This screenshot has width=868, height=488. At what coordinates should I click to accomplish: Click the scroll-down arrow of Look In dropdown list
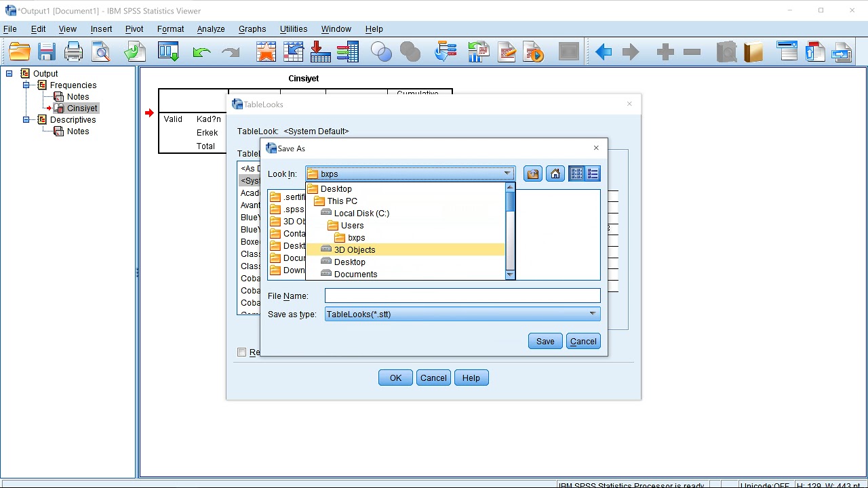pos(510,274)
